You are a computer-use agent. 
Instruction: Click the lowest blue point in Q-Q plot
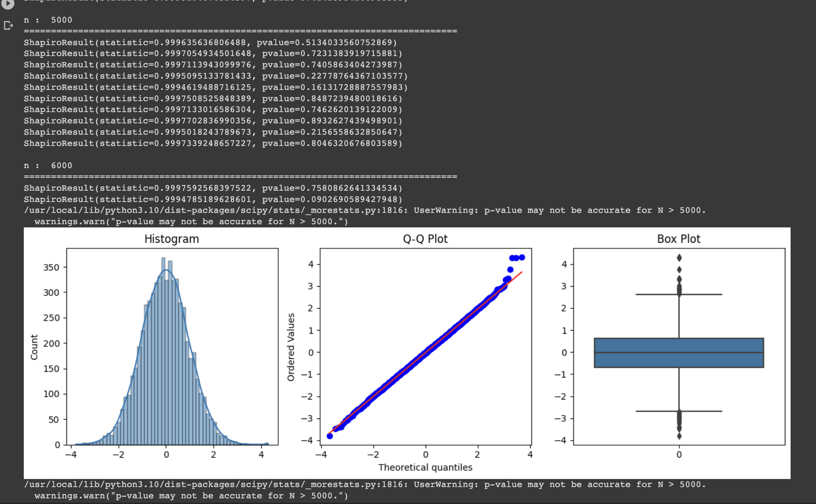click(x=330, y=436)
